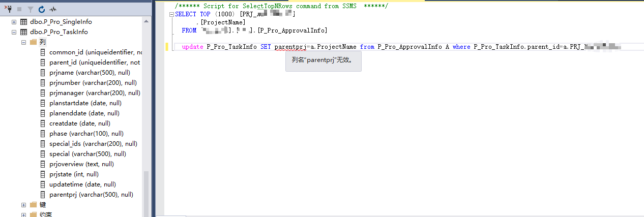
Task: Select phase (varchar(100), null) row
Action: 86,134
